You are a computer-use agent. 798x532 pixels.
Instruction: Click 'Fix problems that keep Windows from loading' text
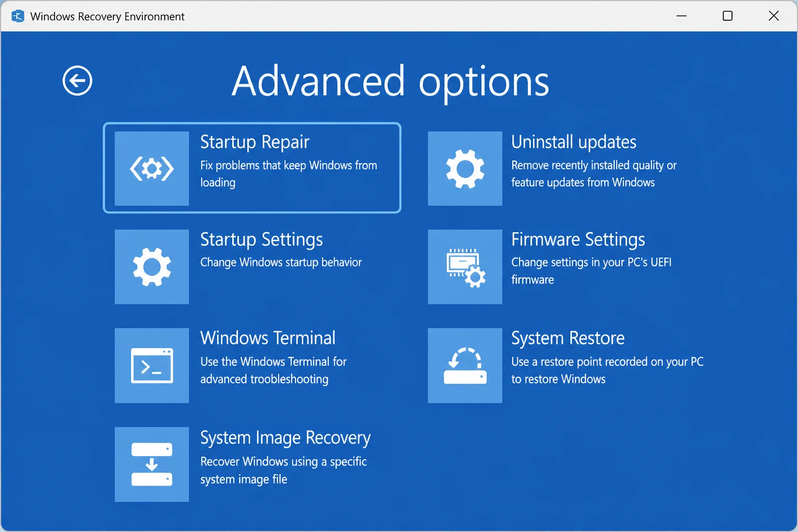[288, 174]
